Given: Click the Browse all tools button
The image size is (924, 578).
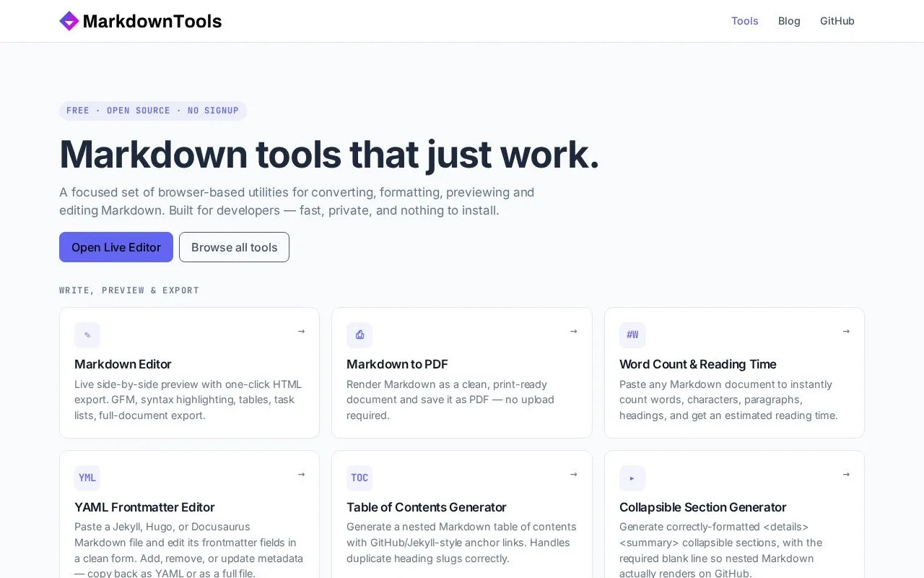Looking at the screenshot, I should [x=234, y=247].
